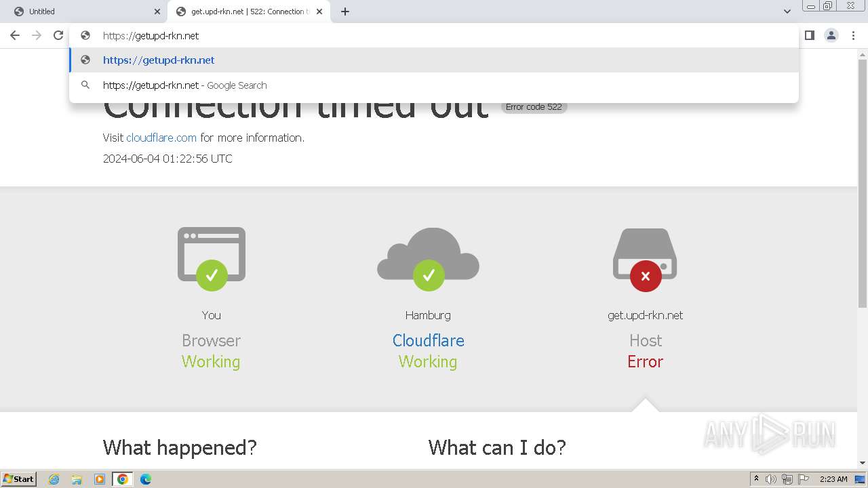The width and height of the screenshot is (868, 488).
Task: Click the get.upd-rkn.net host label
Action: pyautogui.click(x=645, y=315)
